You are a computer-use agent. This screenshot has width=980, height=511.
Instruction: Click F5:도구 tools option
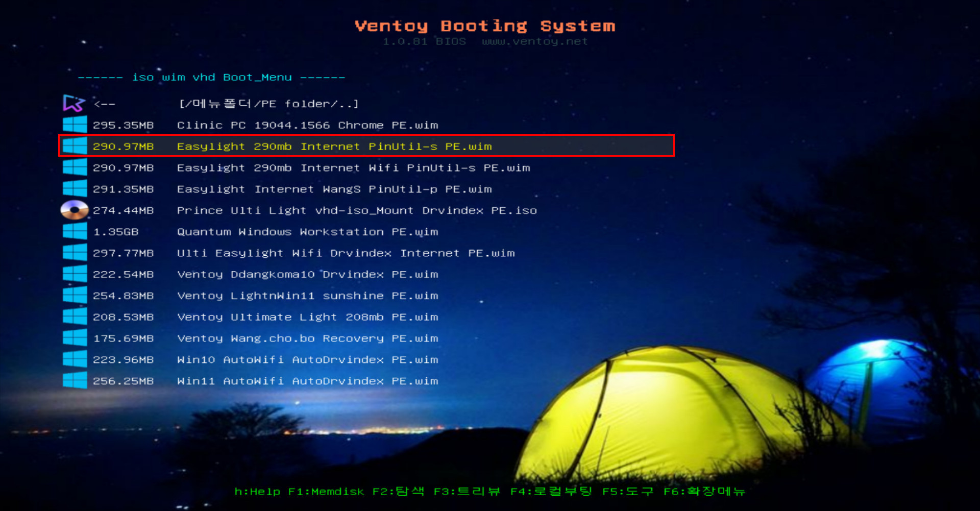[628, 492]
